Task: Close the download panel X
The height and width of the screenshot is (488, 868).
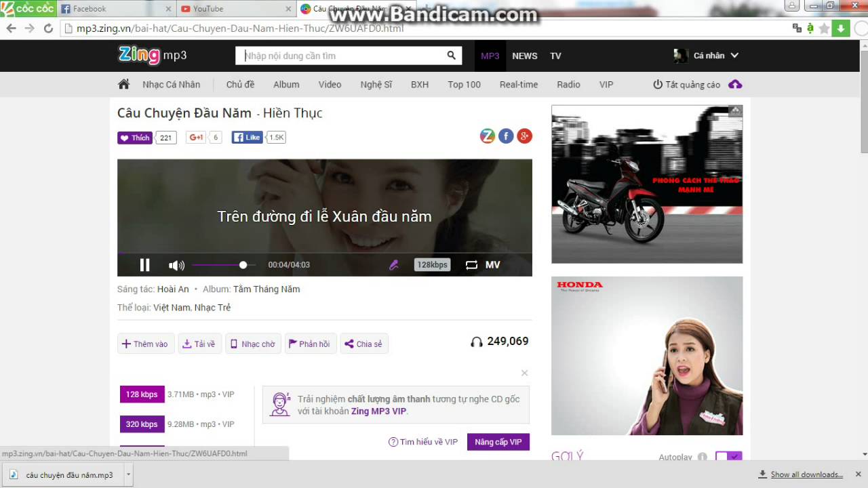Action: (524, 373)
